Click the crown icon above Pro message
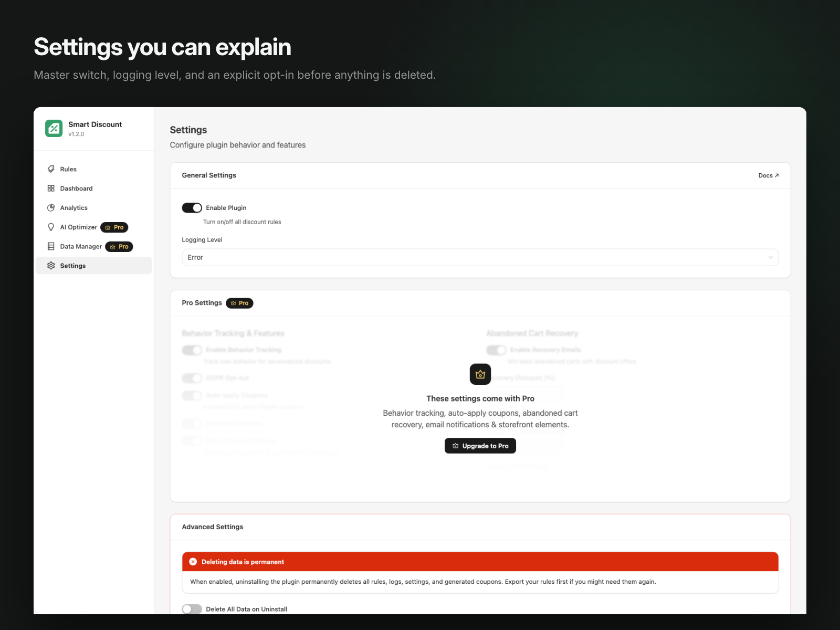The image size is (840, 630). [480, 374]
